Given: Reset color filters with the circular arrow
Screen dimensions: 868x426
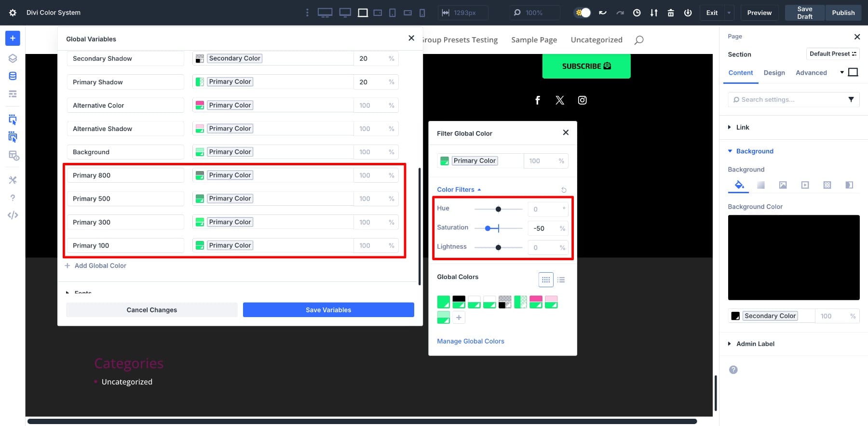Looking at the screenshot, I should pyautogui.click(x=564, y=190).
